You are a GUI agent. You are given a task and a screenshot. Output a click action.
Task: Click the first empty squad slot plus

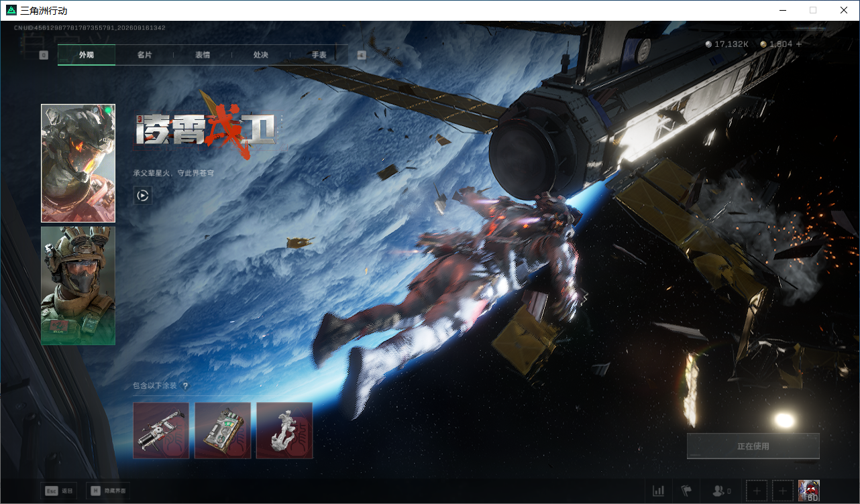(x=756, y=491)
